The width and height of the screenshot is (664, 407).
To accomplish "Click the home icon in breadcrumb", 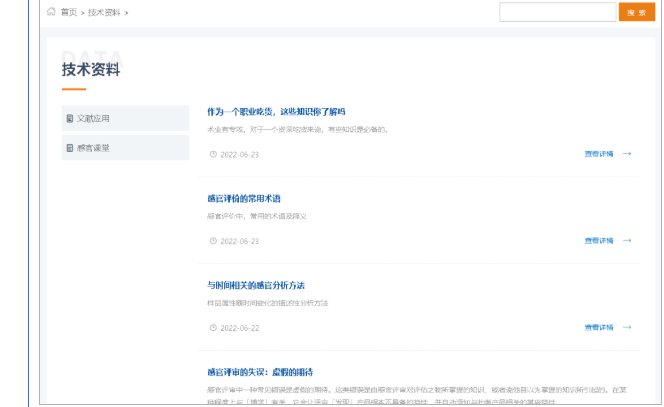I will (x=51, y=12).
